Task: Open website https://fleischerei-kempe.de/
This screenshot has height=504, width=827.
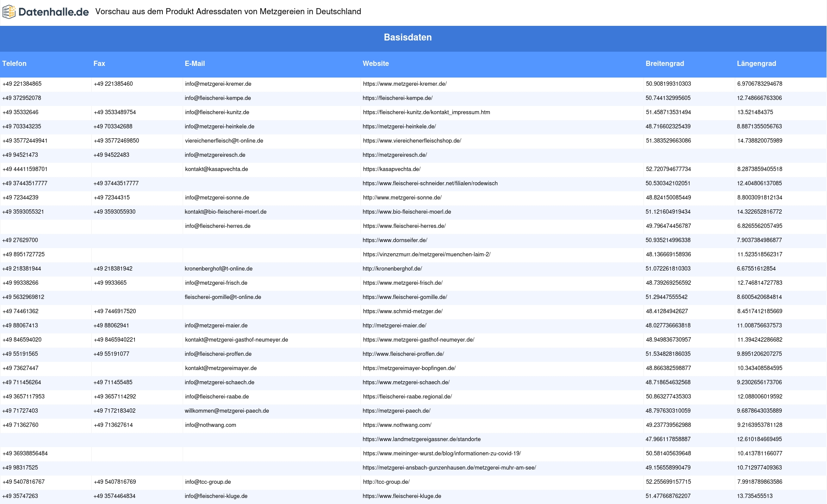Action: [x=398, y=98]
